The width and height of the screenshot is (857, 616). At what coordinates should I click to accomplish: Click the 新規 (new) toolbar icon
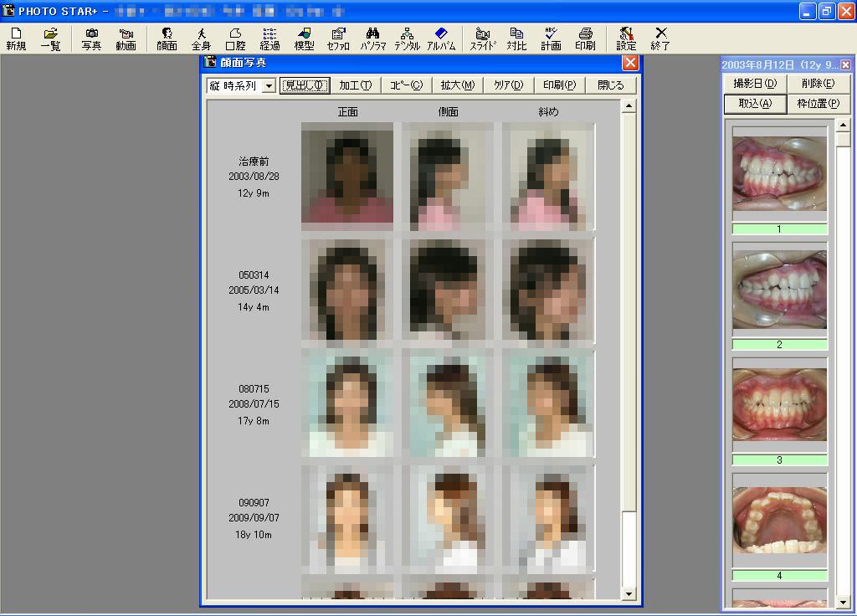click(x=17, y=39)
